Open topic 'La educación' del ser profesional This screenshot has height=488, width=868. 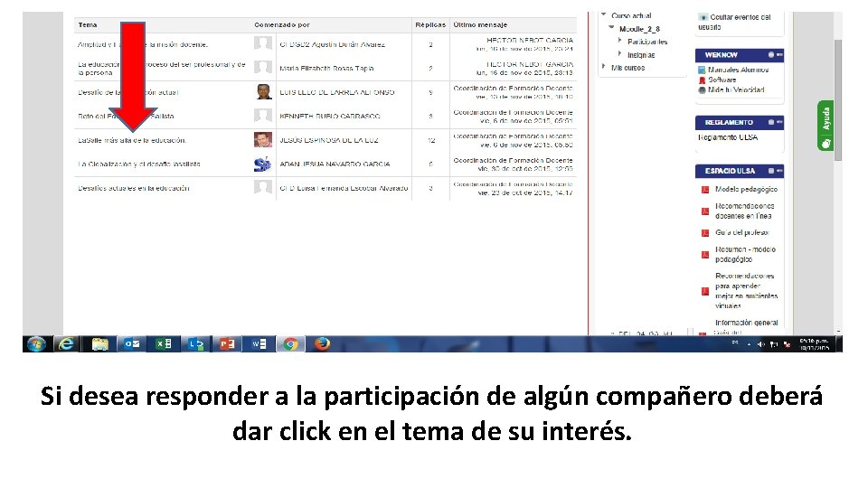(x=161, y=69)
